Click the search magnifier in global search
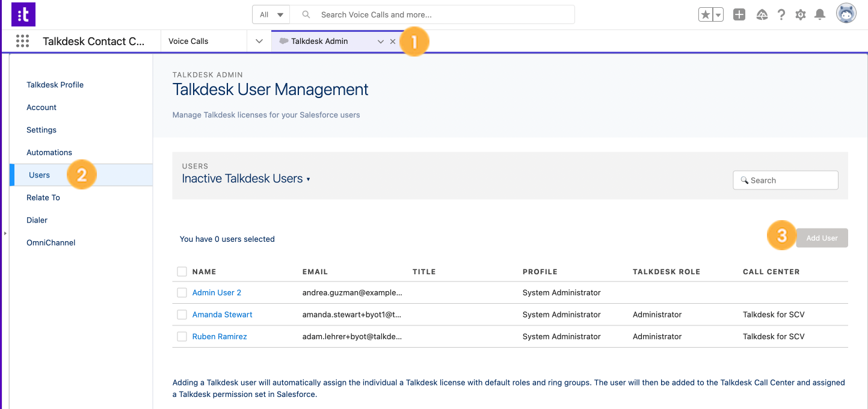Image resolution: width=868 pixels, height=409 pixels. (x=306, y=14)
